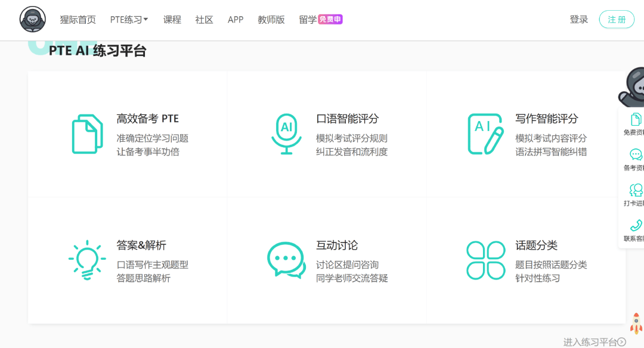The image size is (644, 348).
Task: Click 进入练习平台 link
Action: click(590, 342)
